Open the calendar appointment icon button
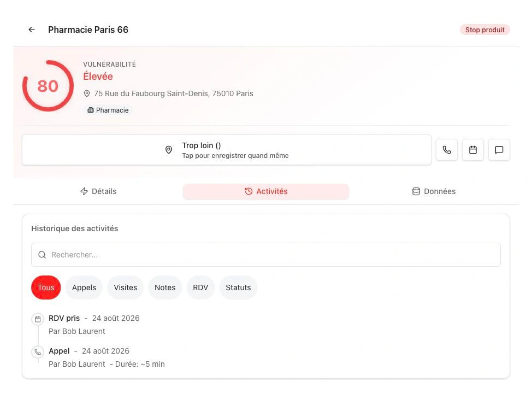This screenshot has width=532, height=399. (472, 150)
